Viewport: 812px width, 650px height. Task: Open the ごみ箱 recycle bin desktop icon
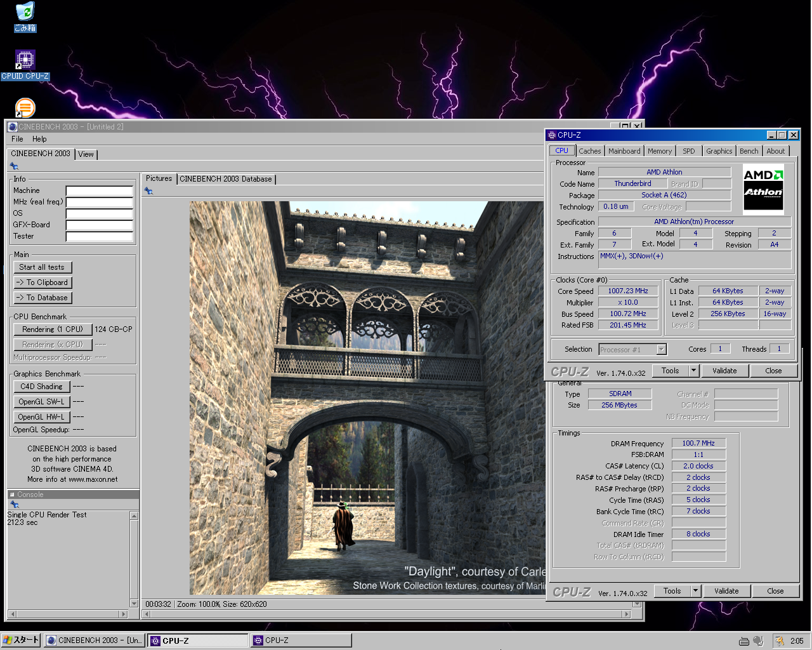[x=25, y=17]
